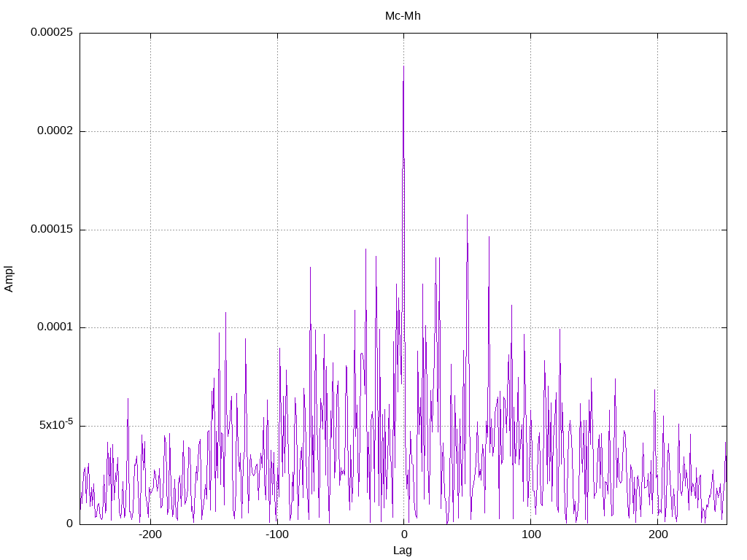Select the y-axis tick label 5x10^-5
Viewport: 747px width, 560px height.
(x=56, y=424)
